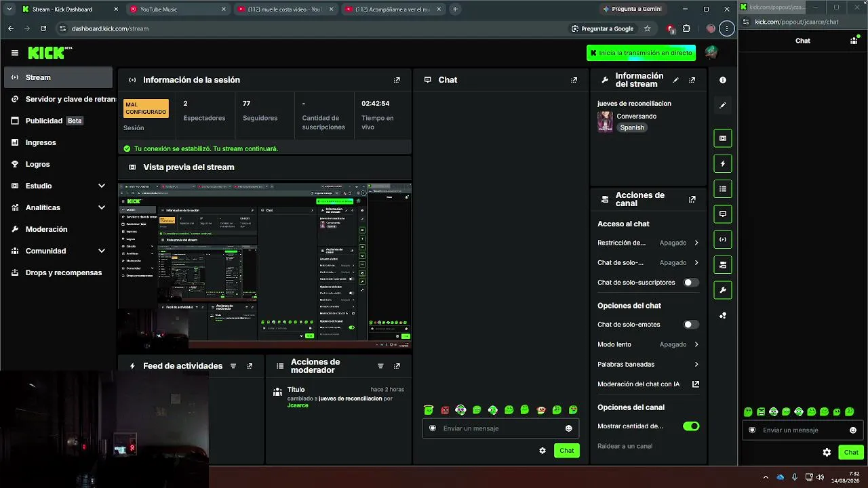This screenshot has width=868, height=488.
Task: Pop out the Acciones de moderador panel
Action: [397, 366]
